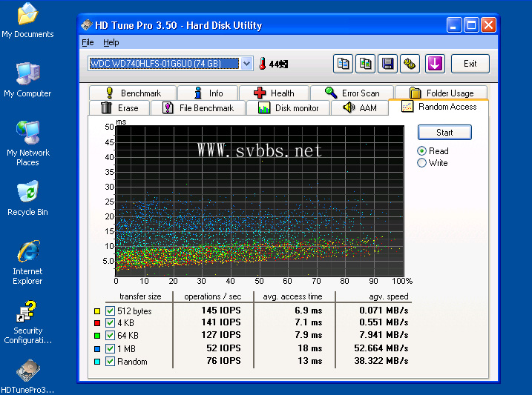532x395 pixels.
Task: Select the Read radio button
Action: (x=422, y=151)
